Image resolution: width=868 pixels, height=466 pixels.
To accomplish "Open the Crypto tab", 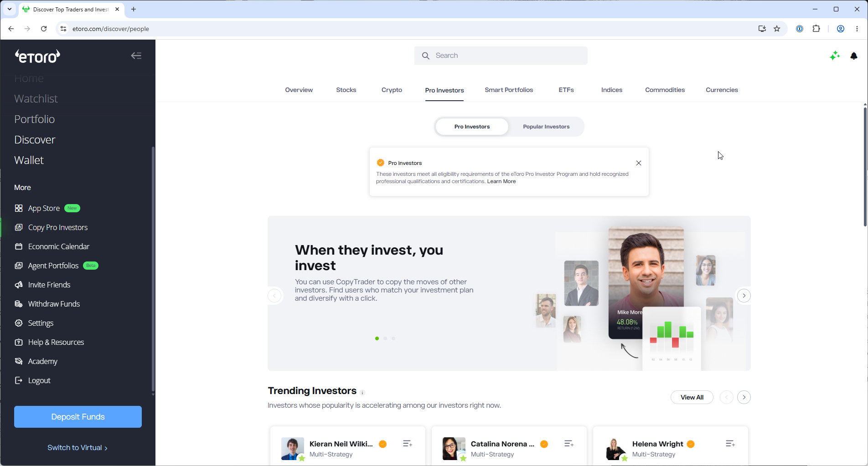I will tap(392, 90).
